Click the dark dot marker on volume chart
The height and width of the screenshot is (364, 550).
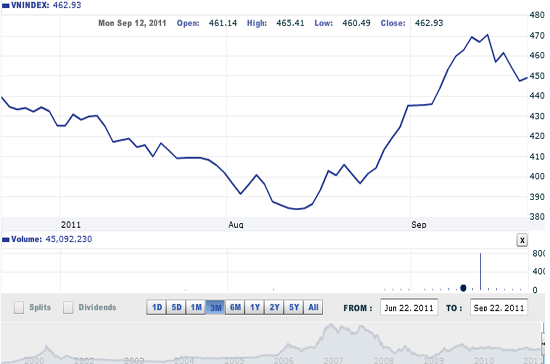point(463,288)
